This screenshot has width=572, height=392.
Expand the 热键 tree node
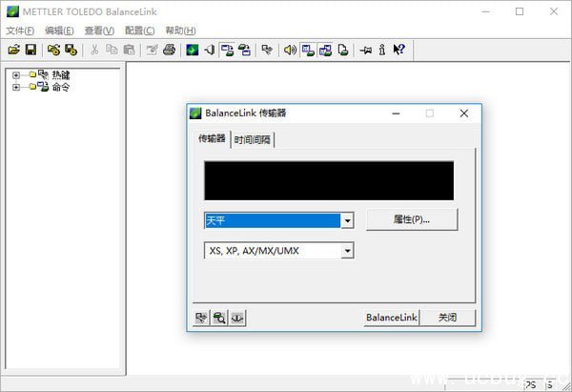click(x=16, y=74)
